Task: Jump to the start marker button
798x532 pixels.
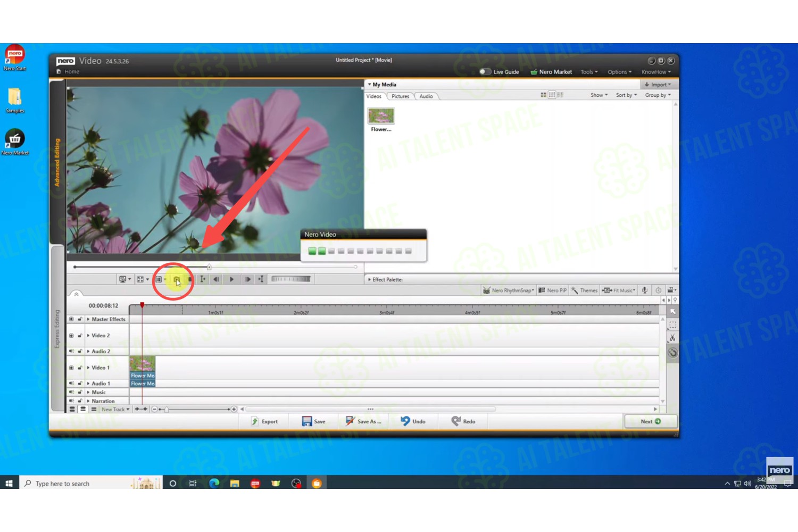Action: [203, 279]
